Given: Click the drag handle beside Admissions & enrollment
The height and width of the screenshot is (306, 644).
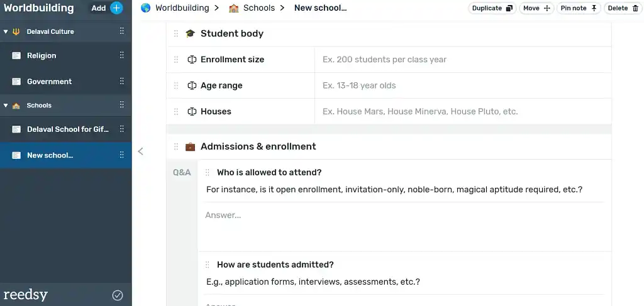Looking at the screenshot, I should pos(176,146).
